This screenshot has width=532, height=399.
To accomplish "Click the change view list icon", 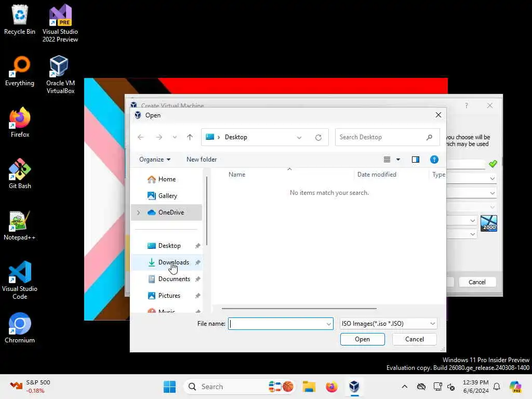I will pyautogui.click(x=387, y=159).
